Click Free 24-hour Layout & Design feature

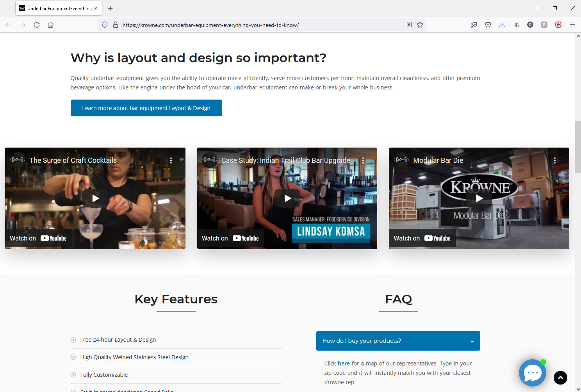118,340
